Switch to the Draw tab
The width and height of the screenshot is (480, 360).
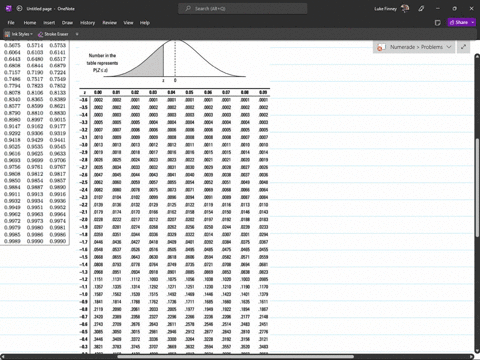click(67, 23)
